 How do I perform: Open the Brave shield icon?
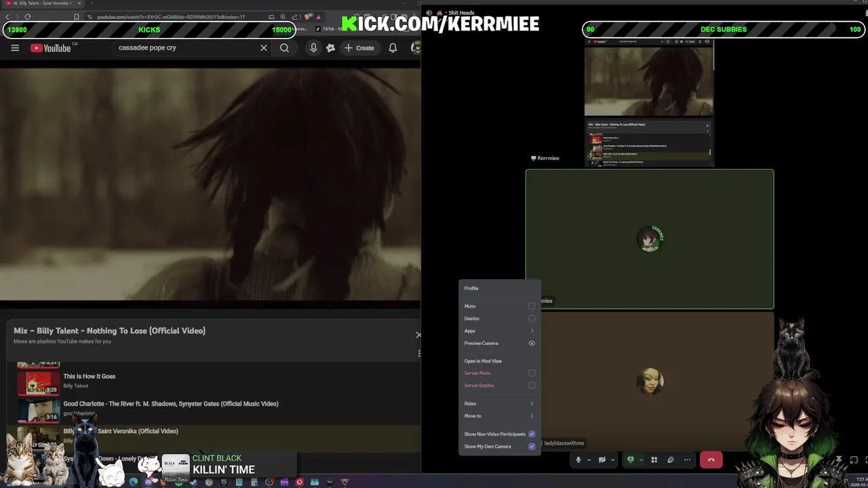309,17
